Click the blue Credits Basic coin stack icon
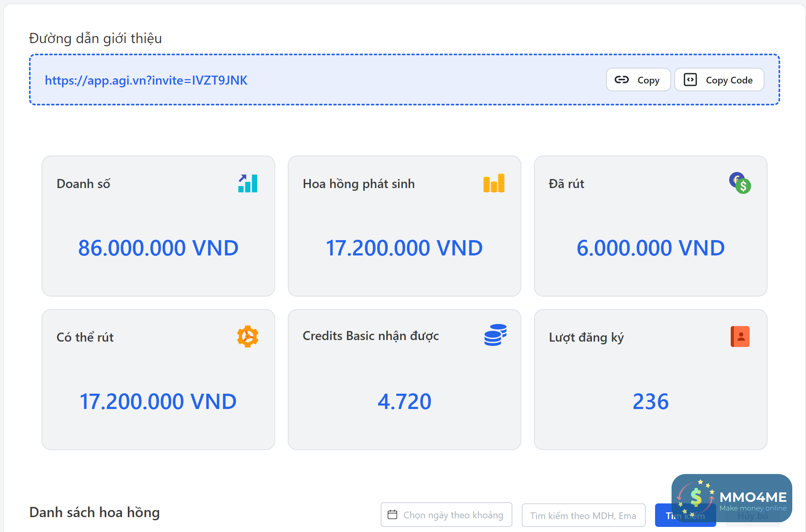 coord(495,335)
